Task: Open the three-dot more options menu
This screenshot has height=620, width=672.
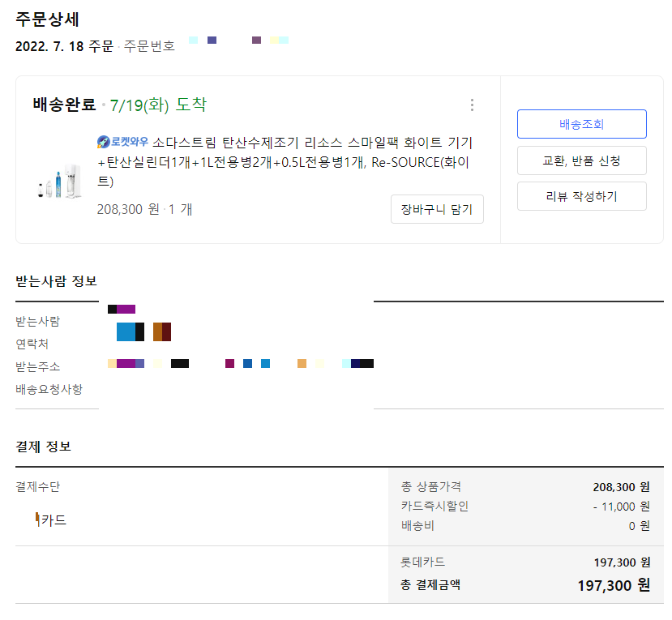Action: pyautogui.click(x=472, y=105)
